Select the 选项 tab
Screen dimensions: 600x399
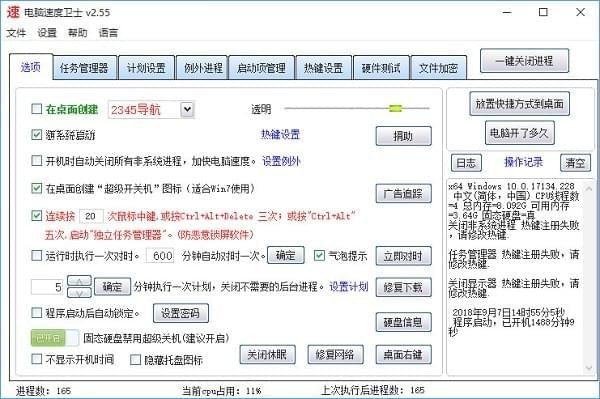[31, 67]
